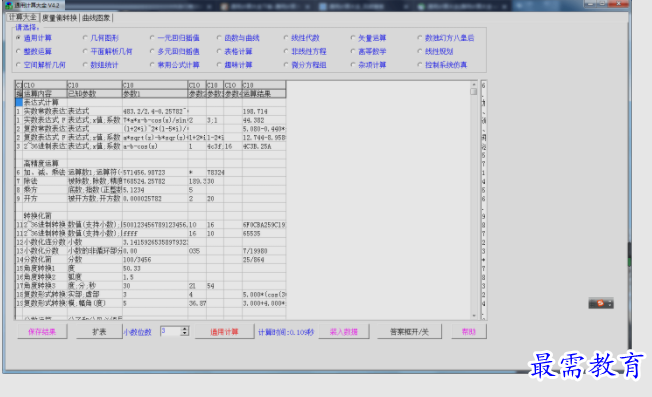Switch to the 计算大全 tab
This screenshot has height=397, width=652.
coord(23,17)
